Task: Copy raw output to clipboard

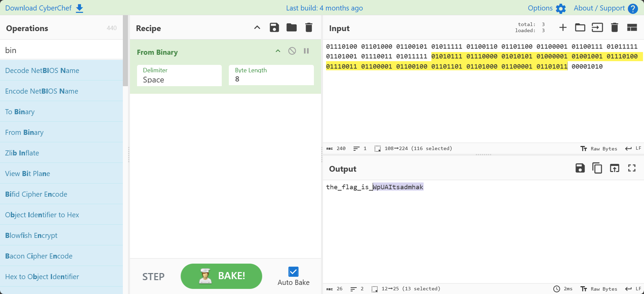Action: [597, 168]
